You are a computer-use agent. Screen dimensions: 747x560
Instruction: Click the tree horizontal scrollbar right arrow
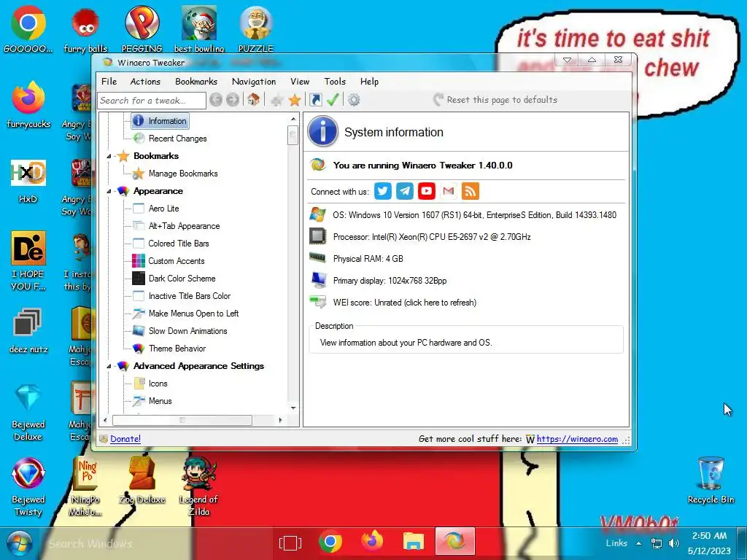click(x=281, y=420)
